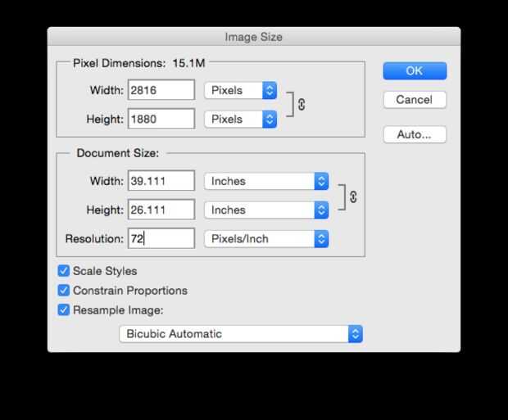Select the document Width field 39.111
The image size is (508, 420).
point(161,181)
